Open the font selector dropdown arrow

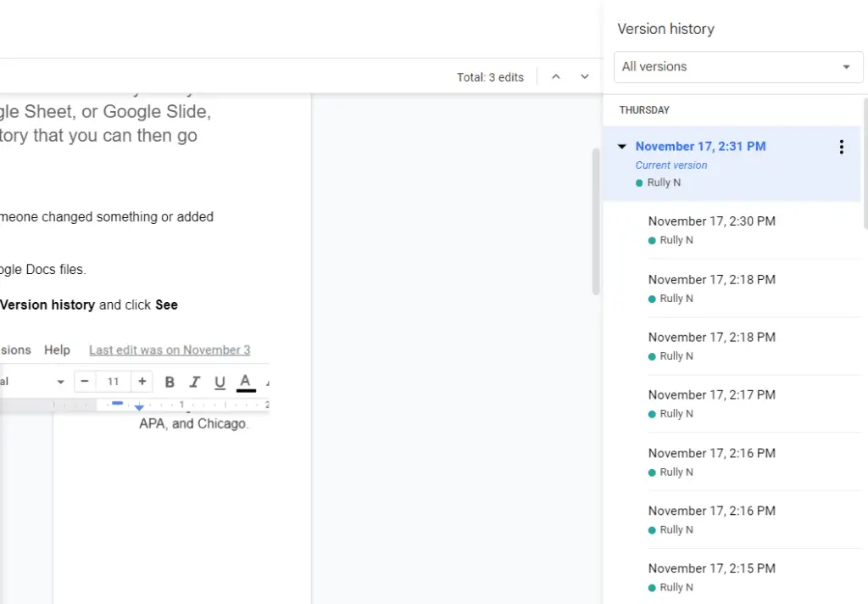[x=59, y=382]
